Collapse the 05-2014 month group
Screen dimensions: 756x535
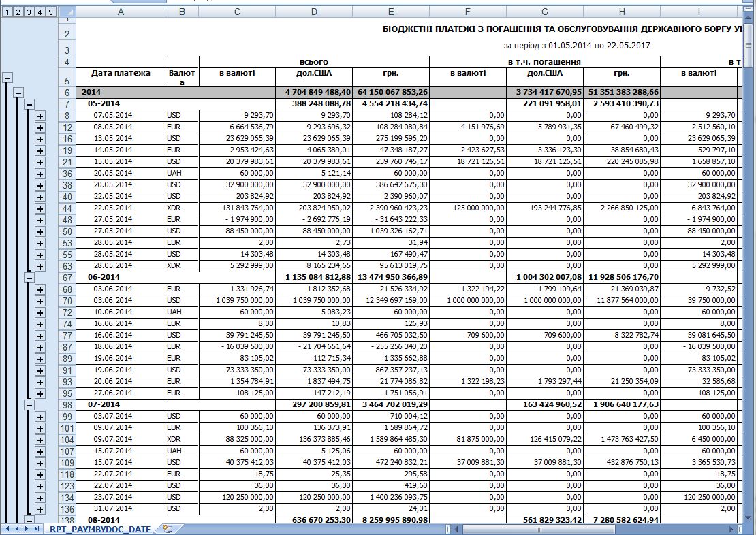29,104
